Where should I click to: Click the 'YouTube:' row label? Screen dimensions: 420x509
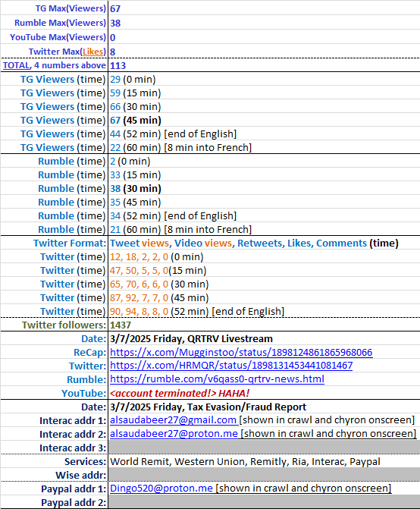[x=83, y=393]
